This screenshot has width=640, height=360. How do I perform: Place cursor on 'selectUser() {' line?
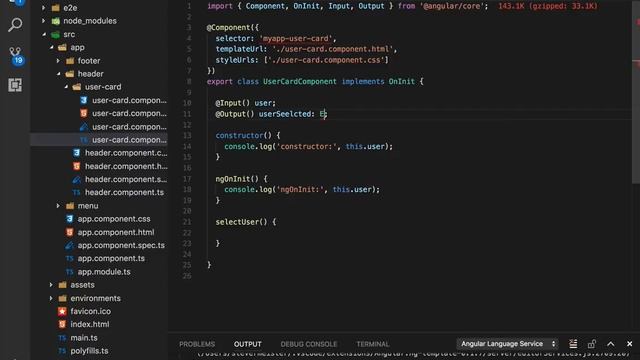click(246, 222)
